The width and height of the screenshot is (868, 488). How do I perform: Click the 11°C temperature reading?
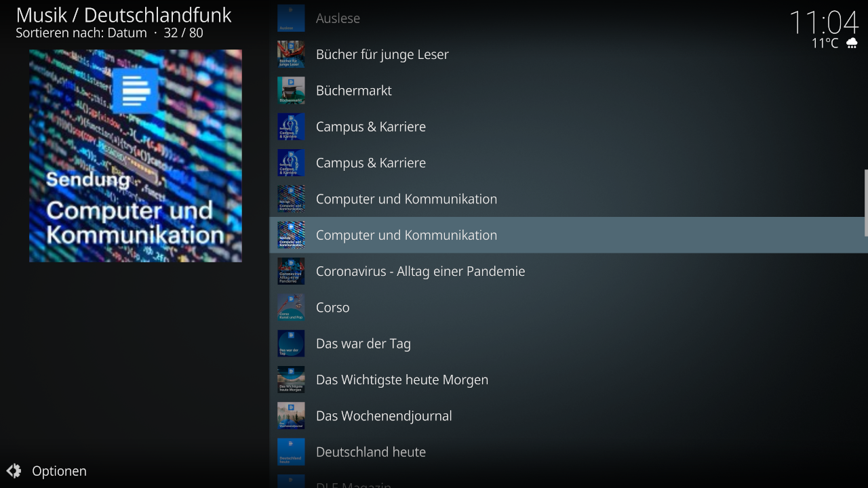pos(825,43)
